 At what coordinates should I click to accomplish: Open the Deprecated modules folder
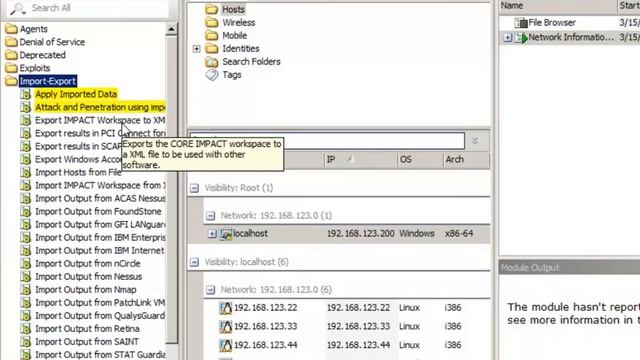pyautogui.click(x=42, y=55)
